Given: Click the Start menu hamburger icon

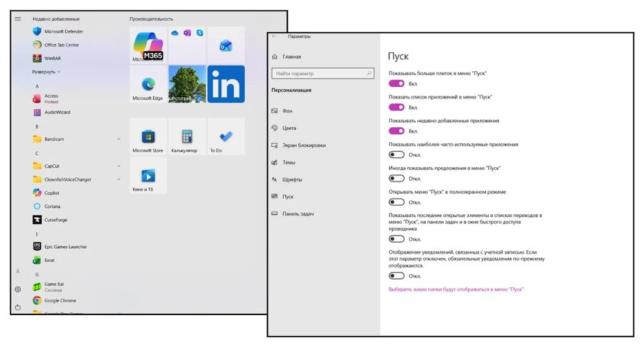Looking at the screenshot, I should (x=17, y=19).
